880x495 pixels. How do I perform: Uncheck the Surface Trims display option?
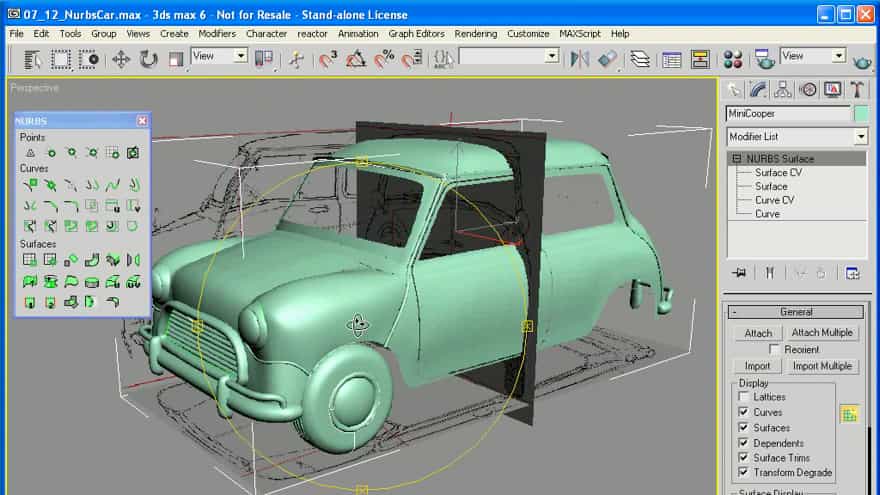coord(743,458)
